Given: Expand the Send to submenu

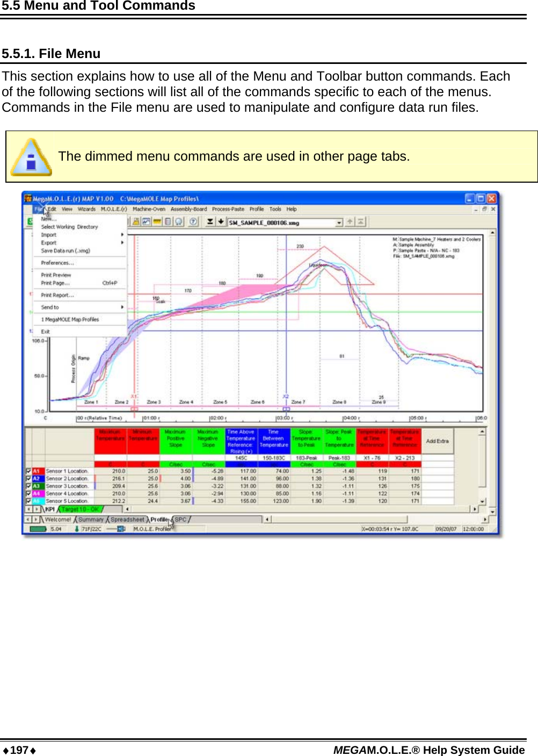Looking at the screenshot, I should click(x=81, y=307).
